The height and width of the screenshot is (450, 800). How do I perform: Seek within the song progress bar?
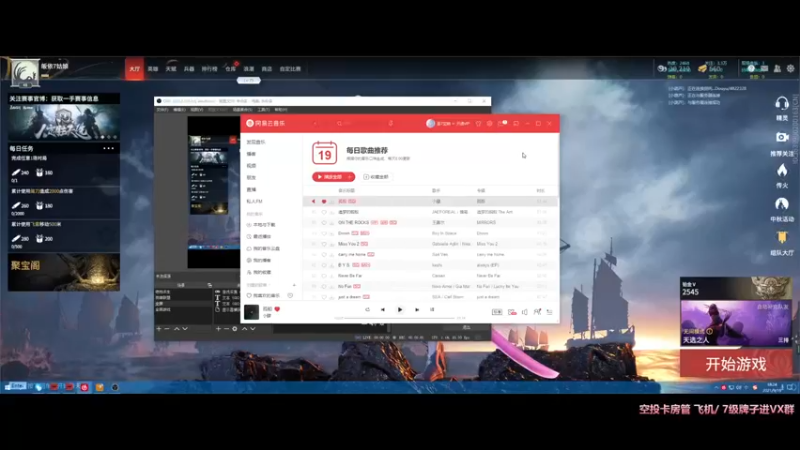coord(399,318)
